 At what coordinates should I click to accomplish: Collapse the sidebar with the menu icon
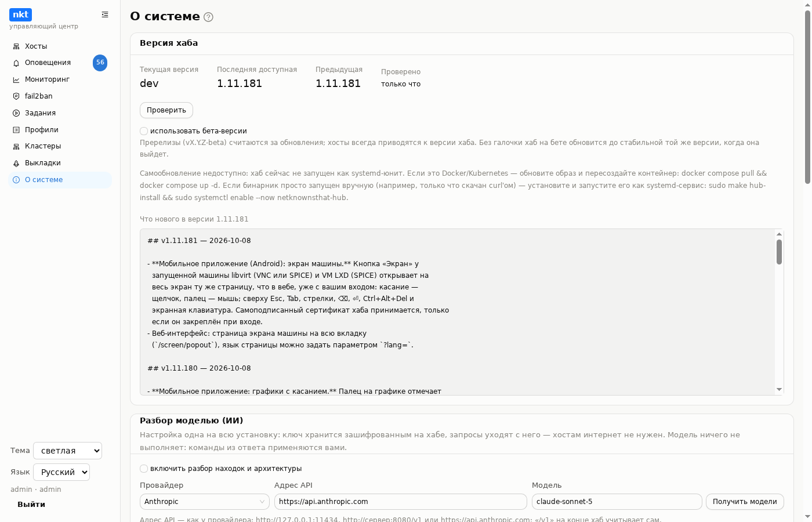pyautogui.click(x=105, y=14)
